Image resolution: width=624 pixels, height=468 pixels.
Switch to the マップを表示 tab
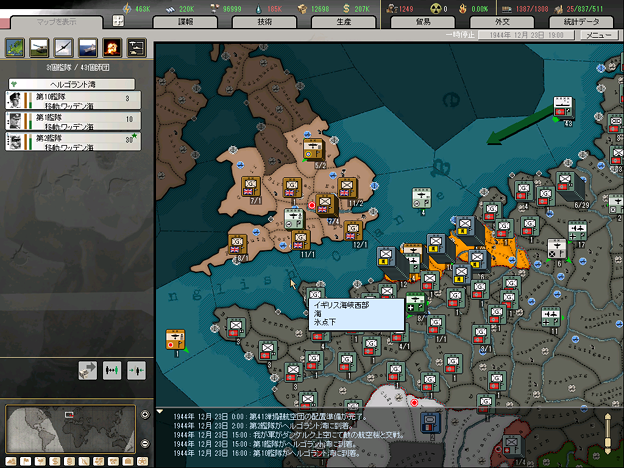(57, 22)
